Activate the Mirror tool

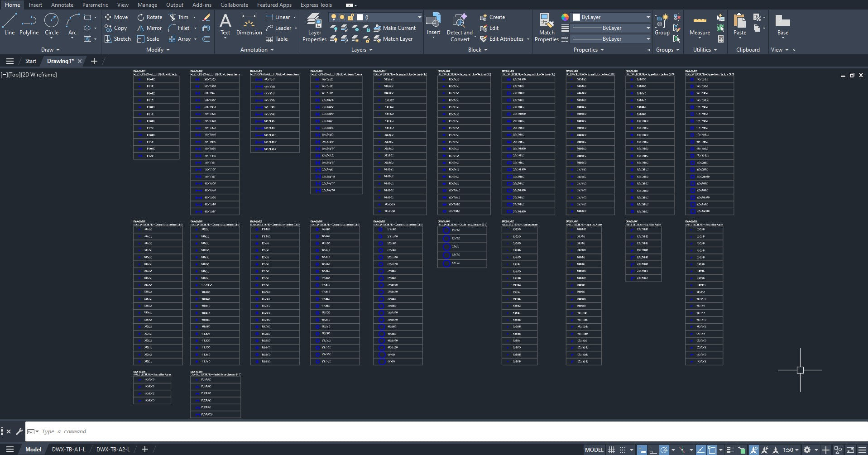coord(150,28)
